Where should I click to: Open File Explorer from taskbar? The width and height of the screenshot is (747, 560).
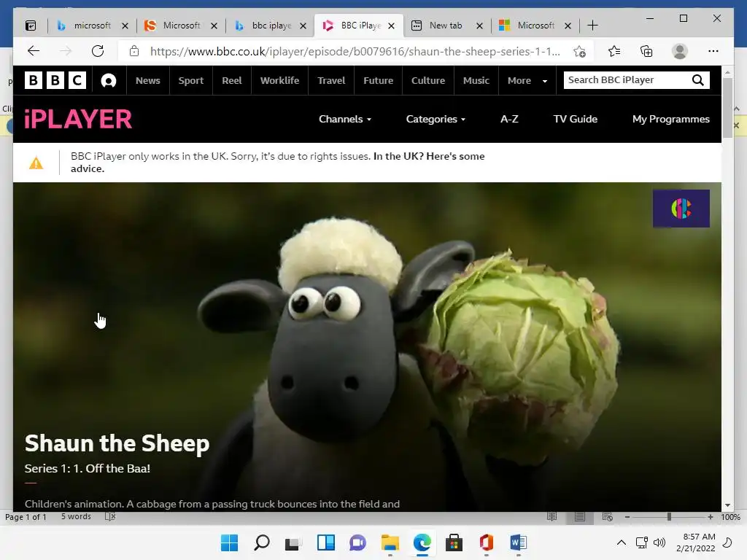pyautogui.click(x=390, y=542)
